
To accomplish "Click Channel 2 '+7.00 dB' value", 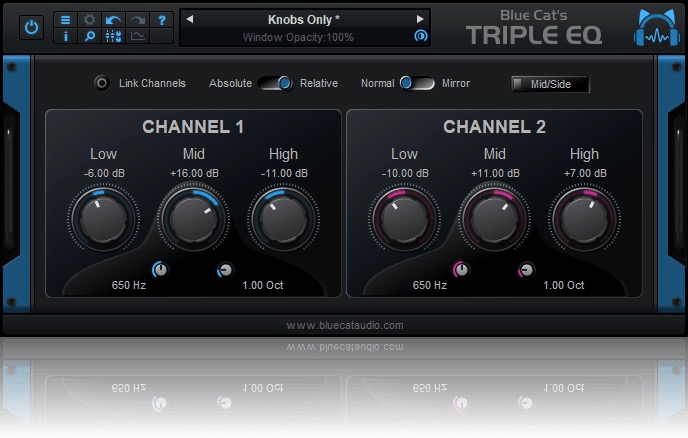I will pos(585,173).
